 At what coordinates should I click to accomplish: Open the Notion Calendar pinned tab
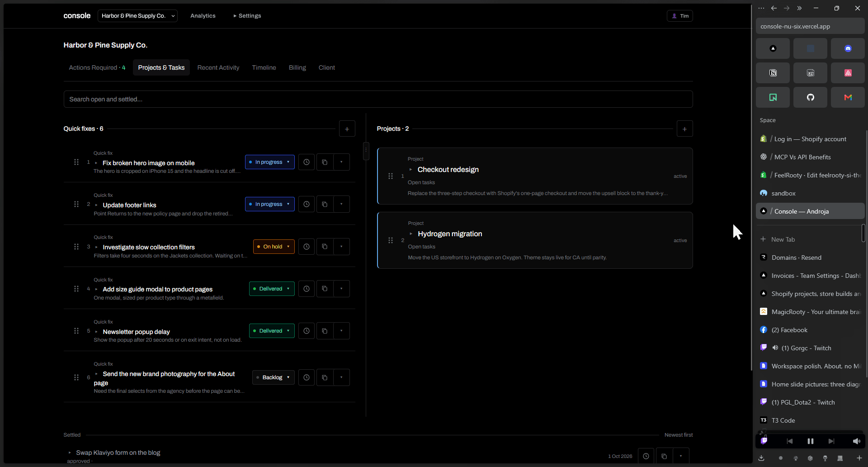(x=810, y=73)
